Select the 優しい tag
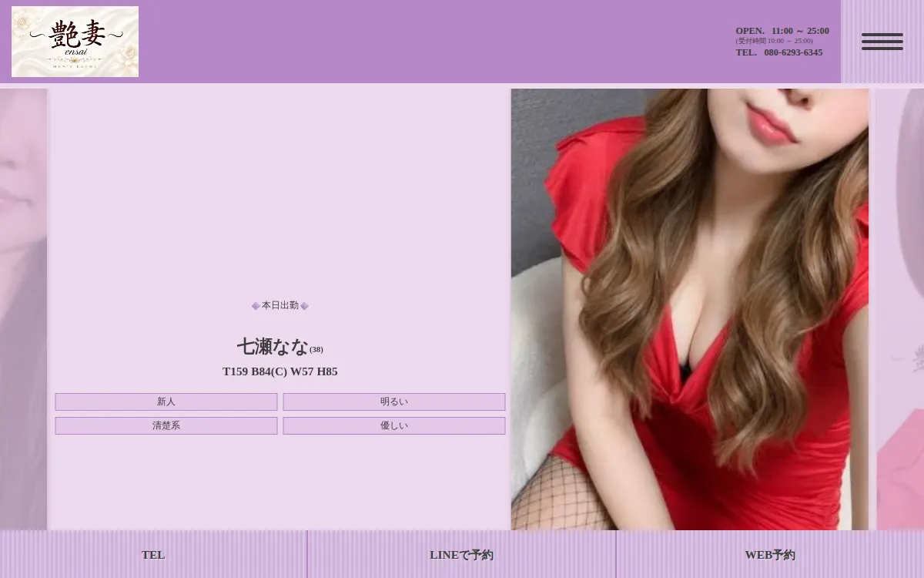924x578 pixels. [394, 426]
